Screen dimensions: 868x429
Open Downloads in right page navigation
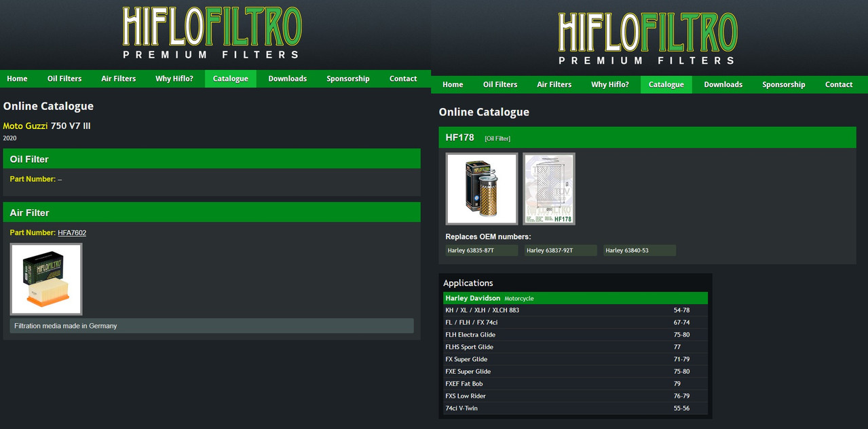(723, 85)
